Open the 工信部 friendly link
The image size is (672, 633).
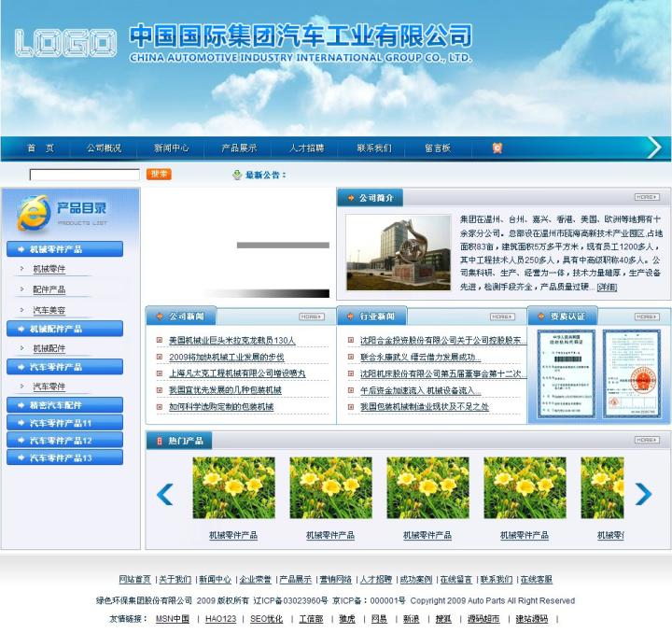311,619
